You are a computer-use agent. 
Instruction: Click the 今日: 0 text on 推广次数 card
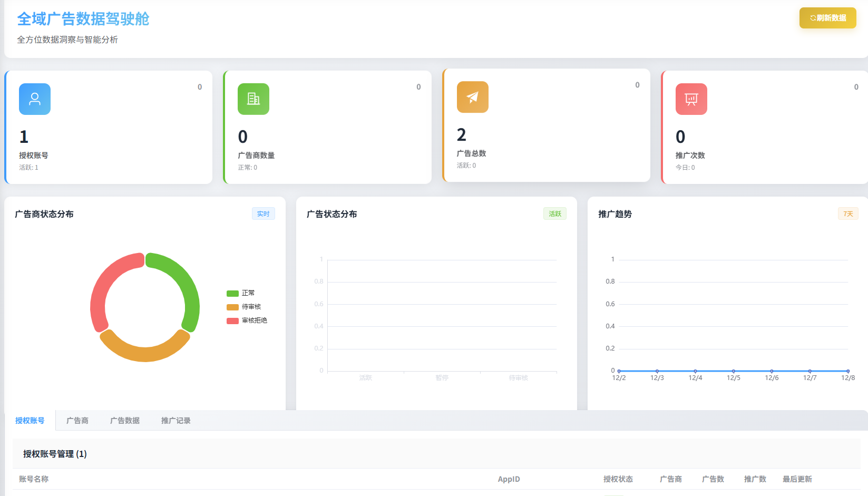coord(685,168)
